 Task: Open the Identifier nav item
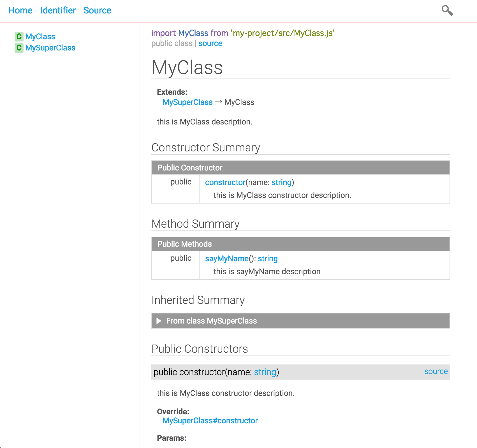(x=58, y=10)
